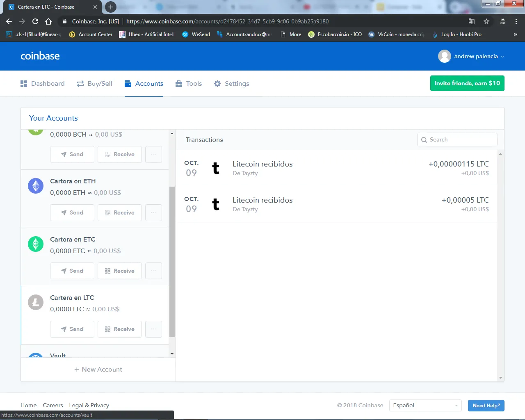The height and width of the screenshot is (420, 525).
Task: Click the coinbase logo in header
Action: [x=40, y=56]
